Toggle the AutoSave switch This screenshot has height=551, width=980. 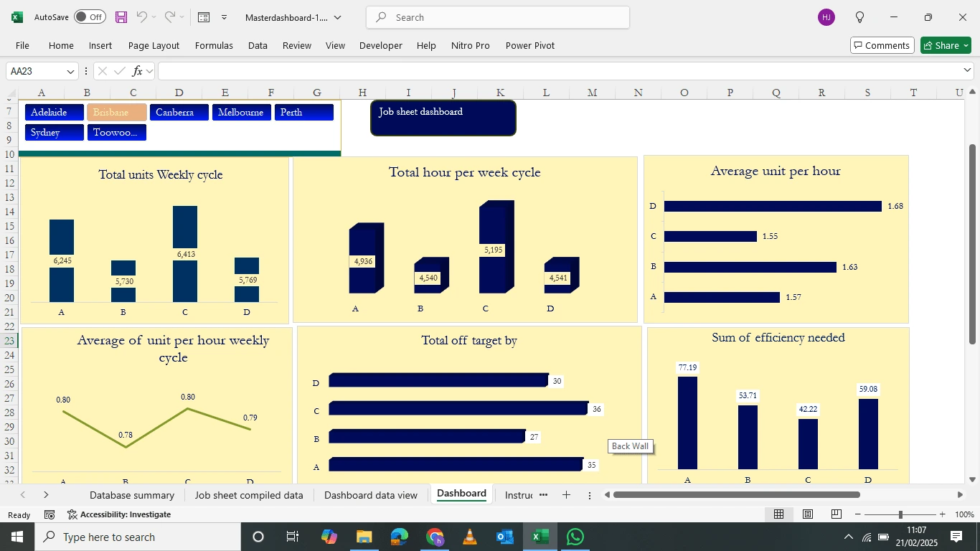point(90,17)
